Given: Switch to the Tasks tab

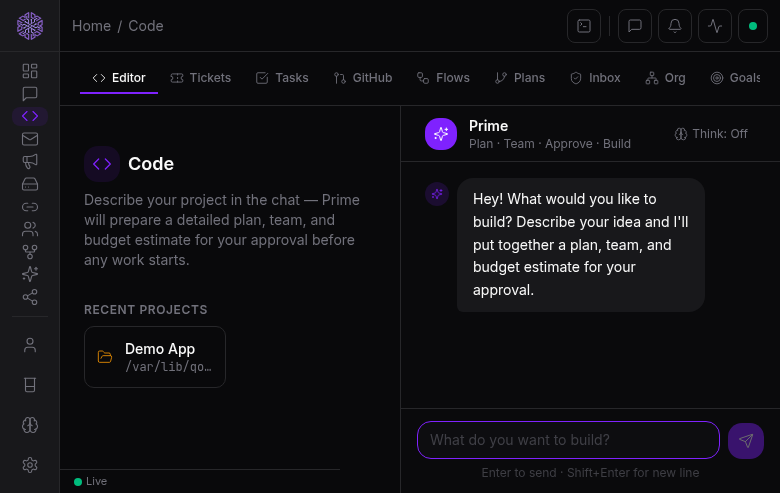Looking at the screenshot, I should pos(282,78).
